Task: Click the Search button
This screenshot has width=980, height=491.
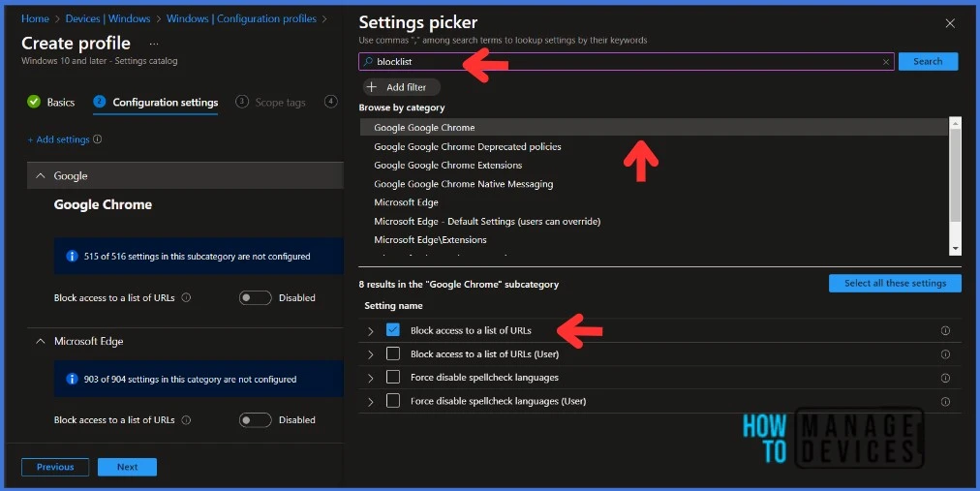Action: click(x=928, y=61)
